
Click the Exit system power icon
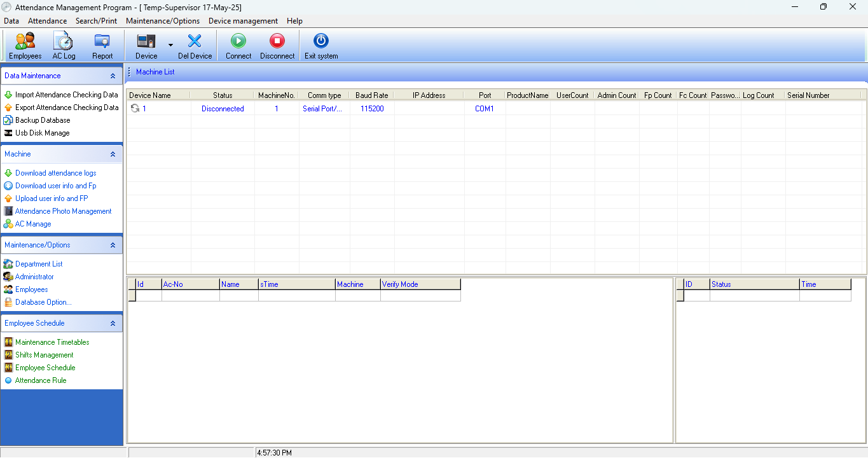pyautogui.click(x=321, y=42)
